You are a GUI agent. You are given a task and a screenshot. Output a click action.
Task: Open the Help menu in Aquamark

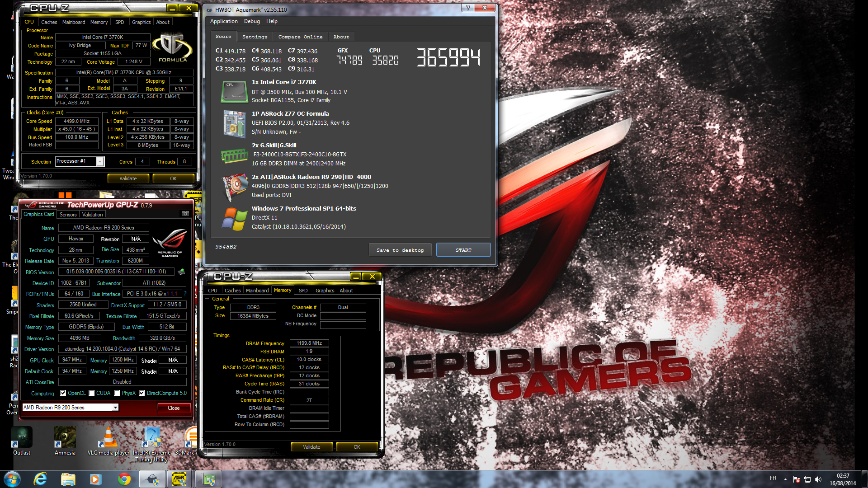272,21
